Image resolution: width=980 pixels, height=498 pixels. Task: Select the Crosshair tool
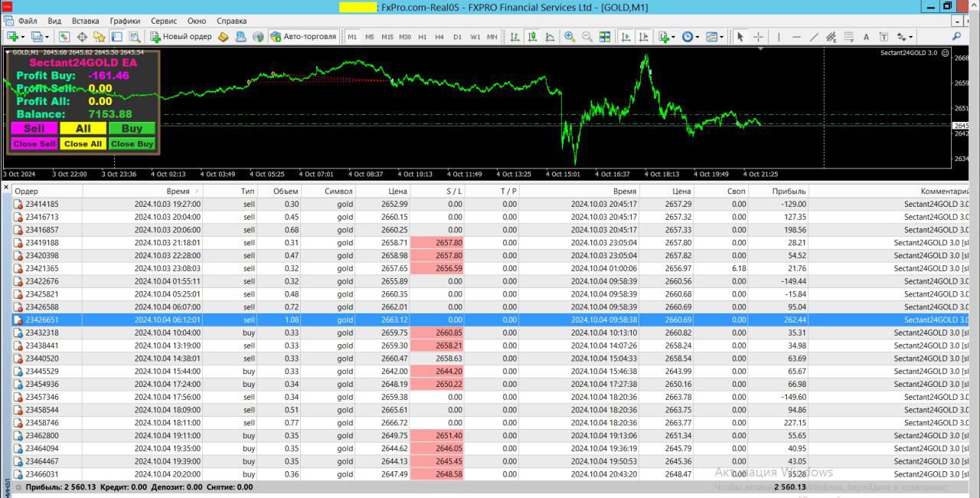click(x=758, y=37)
